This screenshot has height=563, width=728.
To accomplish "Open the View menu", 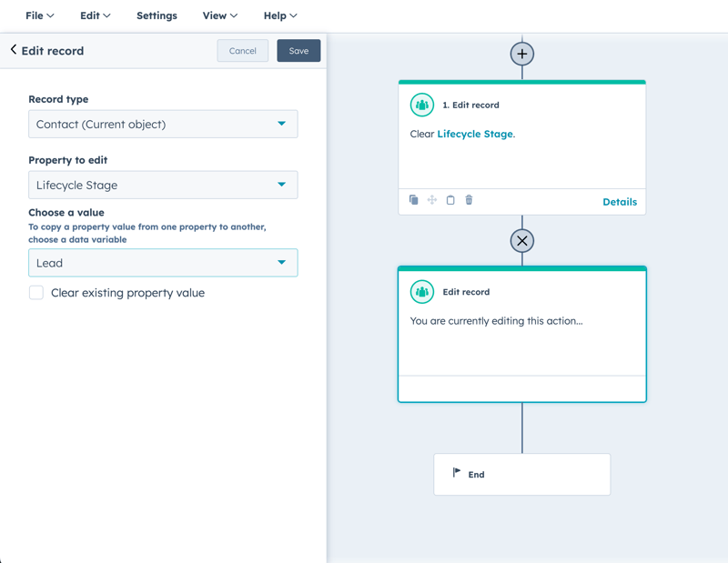I will click(219, 15).
